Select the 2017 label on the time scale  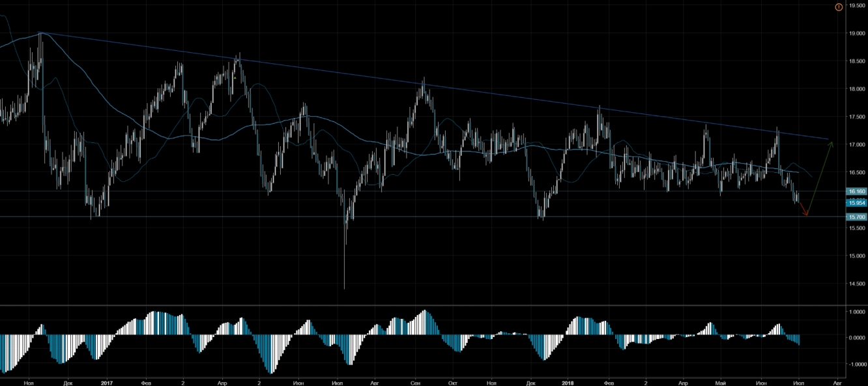(x=107, y=382)
